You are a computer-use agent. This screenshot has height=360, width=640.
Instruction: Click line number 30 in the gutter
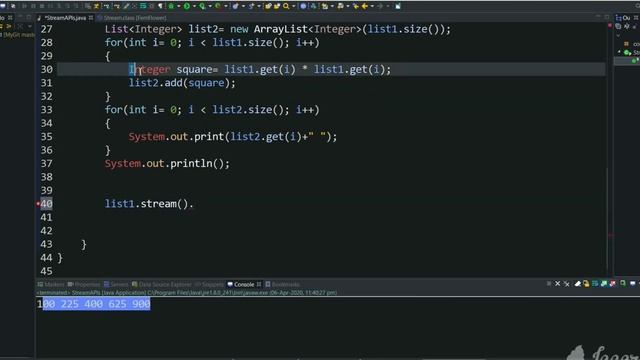pos(47,69)
